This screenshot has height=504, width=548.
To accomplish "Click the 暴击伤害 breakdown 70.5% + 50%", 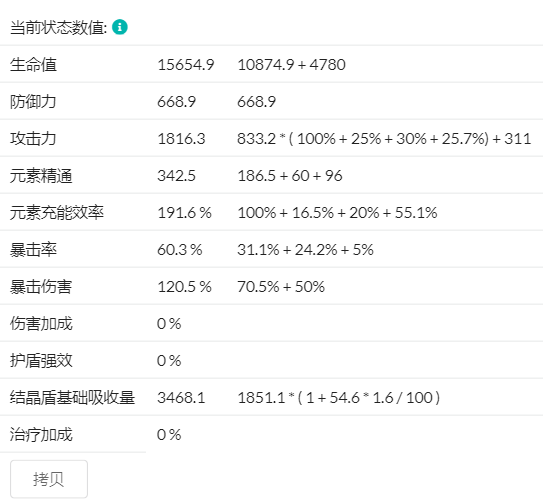I will click(281, 287).
